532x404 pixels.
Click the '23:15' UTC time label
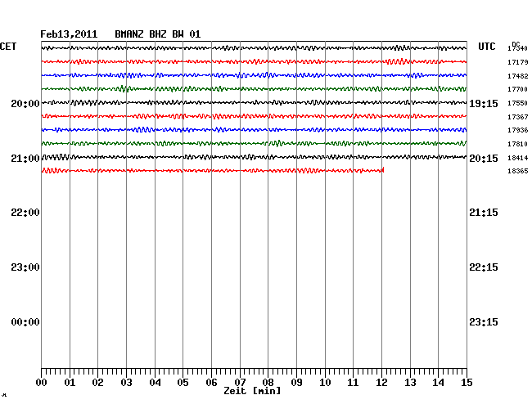(x=484, y=322)
